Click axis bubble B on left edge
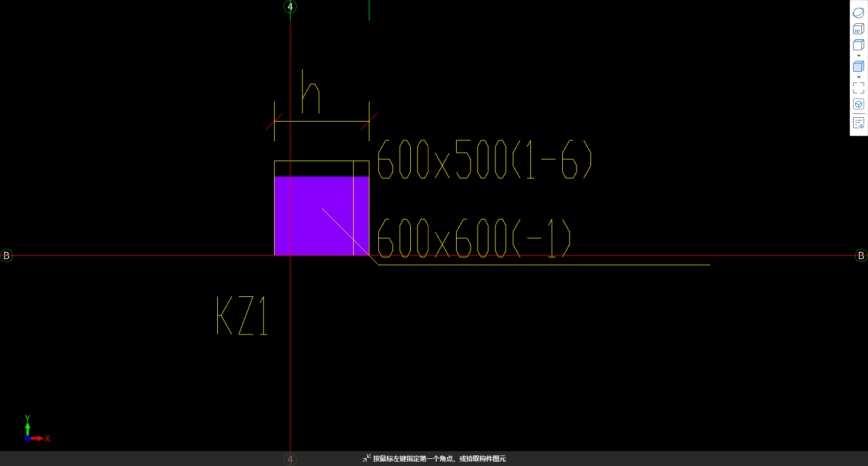 (x=7, y=255)
